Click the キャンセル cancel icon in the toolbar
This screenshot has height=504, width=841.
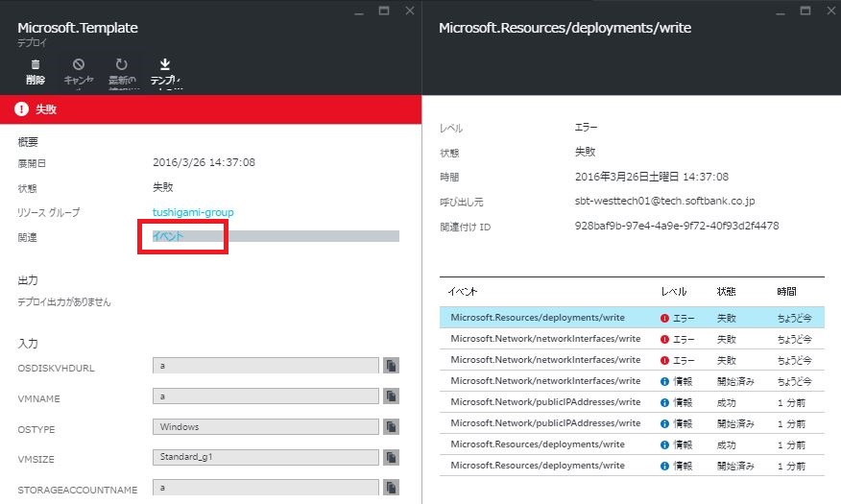(x=79, y=64)
